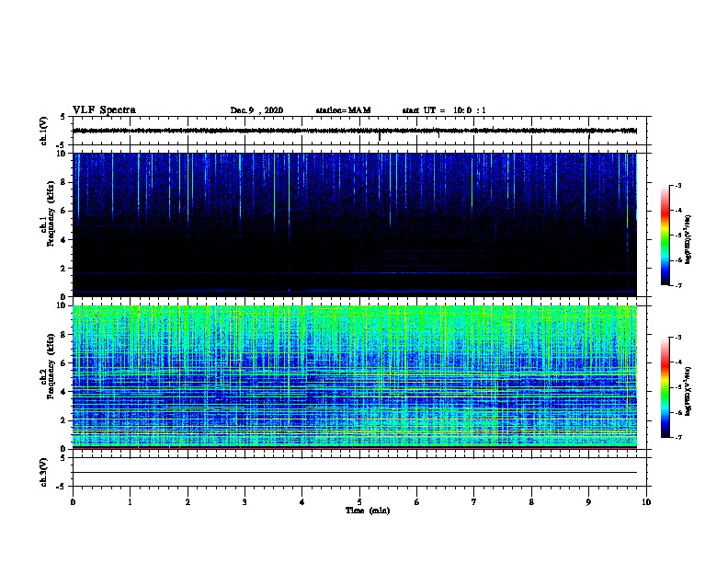Click the "station=MAM" header label
This screenshot has width=728, height=563.
343,110
